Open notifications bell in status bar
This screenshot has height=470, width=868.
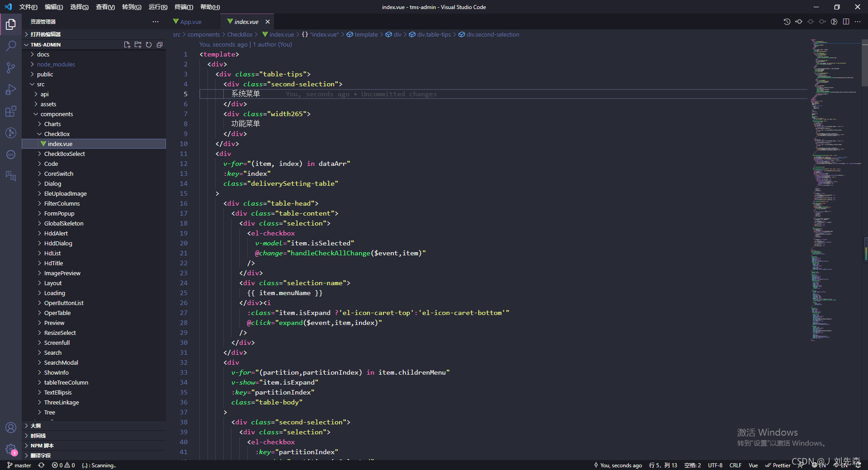(x=858, y=465)
